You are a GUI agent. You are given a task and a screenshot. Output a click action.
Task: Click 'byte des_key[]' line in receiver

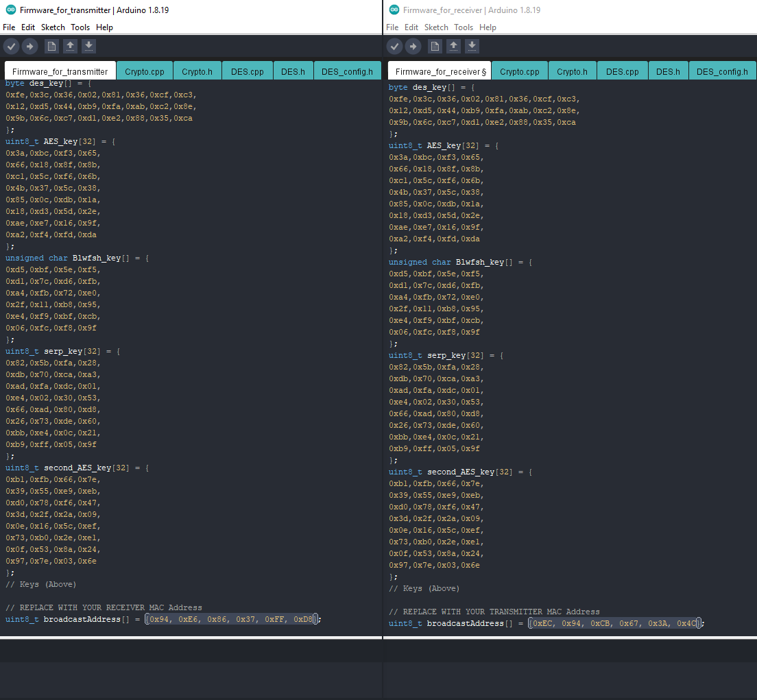(431, 87)
